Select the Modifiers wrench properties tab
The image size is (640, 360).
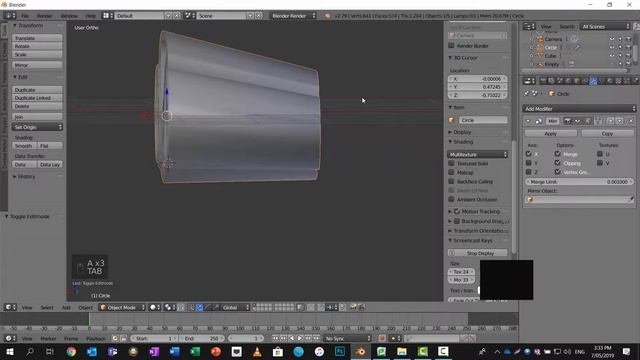coord(593,81)
